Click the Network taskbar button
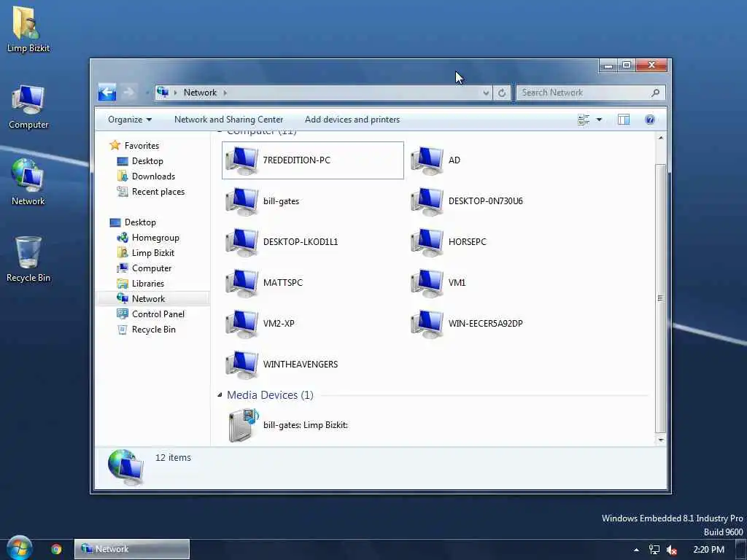 [132, 549]
